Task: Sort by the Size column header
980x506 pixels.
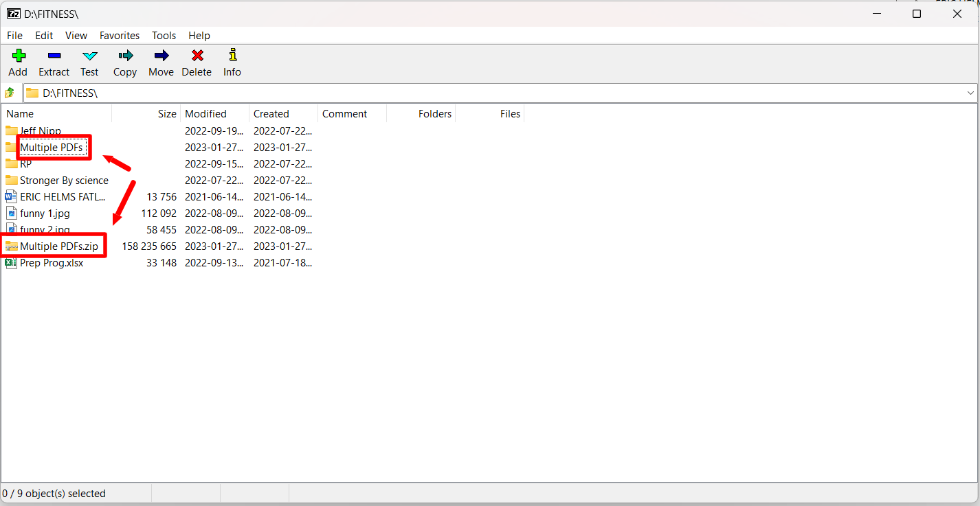Action: coord(146,114)
